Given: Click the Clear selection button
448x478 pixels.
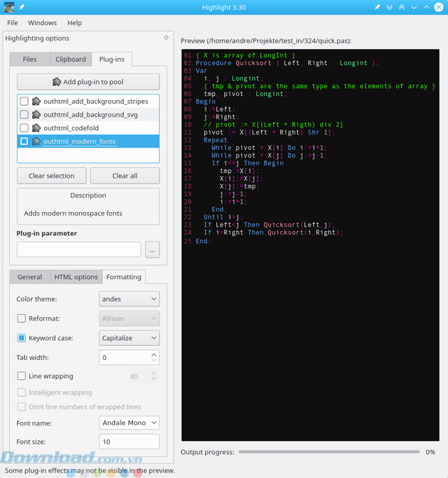Looking at the screenshot, I should point(51,176).
